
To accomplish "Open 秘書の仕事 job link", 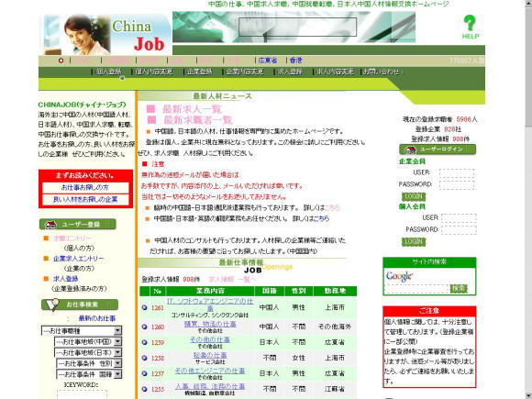I will tap(210, 355).
